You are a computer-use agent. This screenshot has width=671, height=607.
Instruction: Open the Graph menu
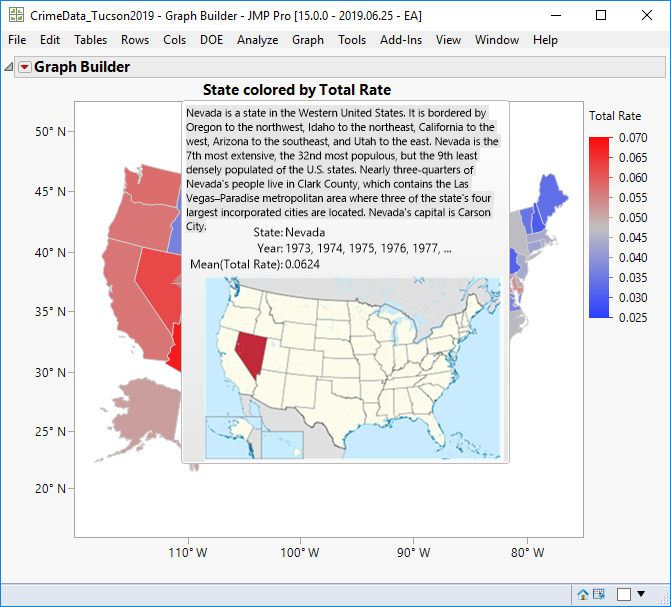coord(308,40)
